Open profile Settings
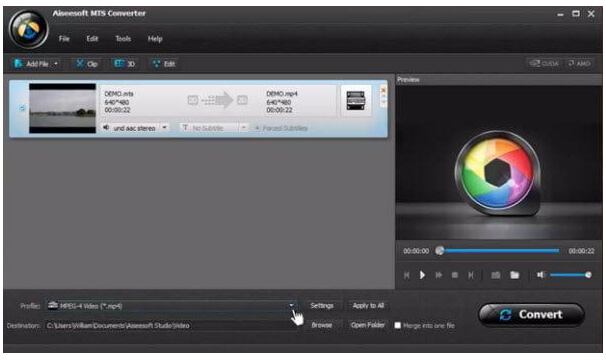The height and width of the screenshot is (361, 606). pyautogui.click(x=322, y=306)
